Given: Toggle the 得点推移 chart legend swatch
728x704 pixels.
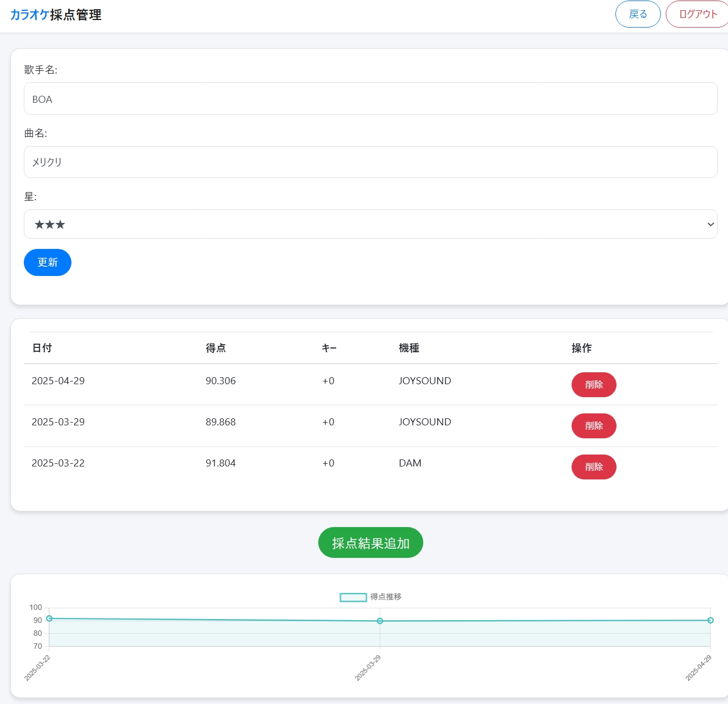Looking at the screenshot, I should [353, 597].
